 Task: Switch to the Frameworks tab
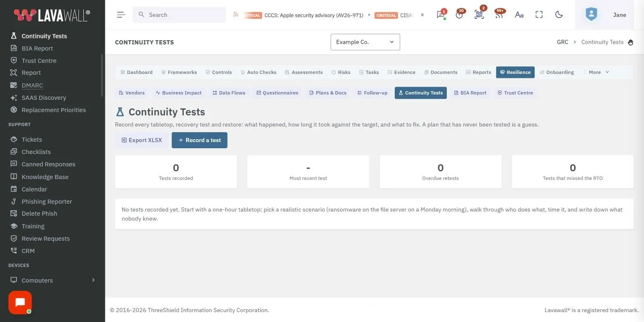tap(179, 72)
